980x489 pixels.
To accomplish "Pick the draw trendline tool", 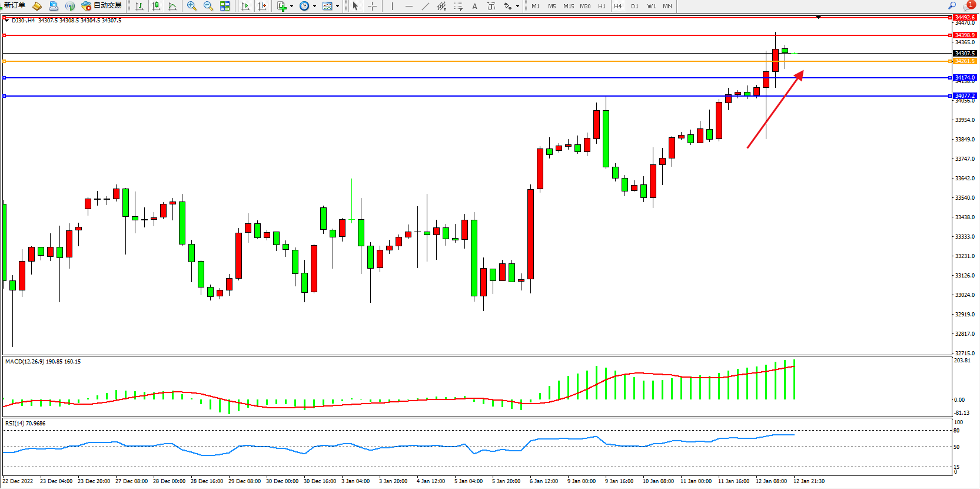I will 426,6.
